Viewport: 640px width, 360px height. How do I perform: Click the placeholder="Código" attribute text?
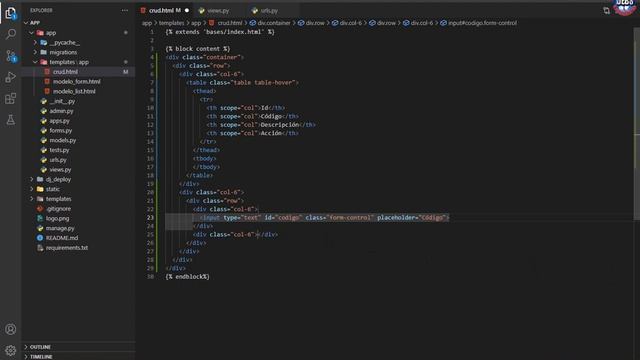pyautogui.click(x=411, y=218)
